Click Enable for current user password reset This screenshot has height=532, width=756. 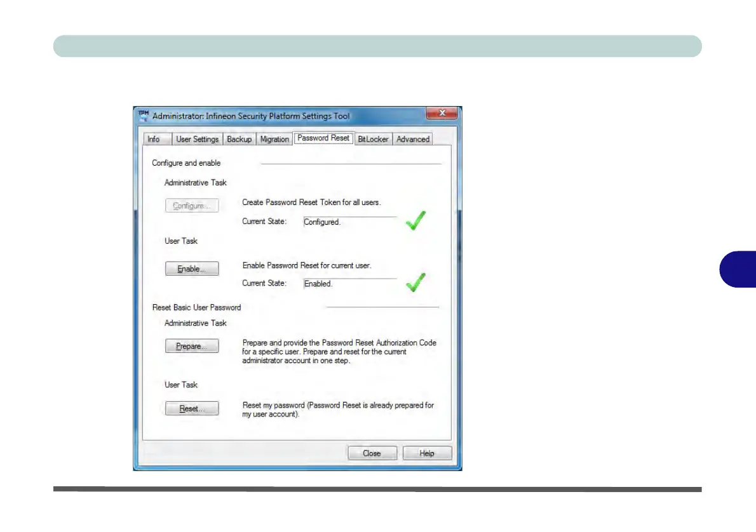(x=192, y=269)
